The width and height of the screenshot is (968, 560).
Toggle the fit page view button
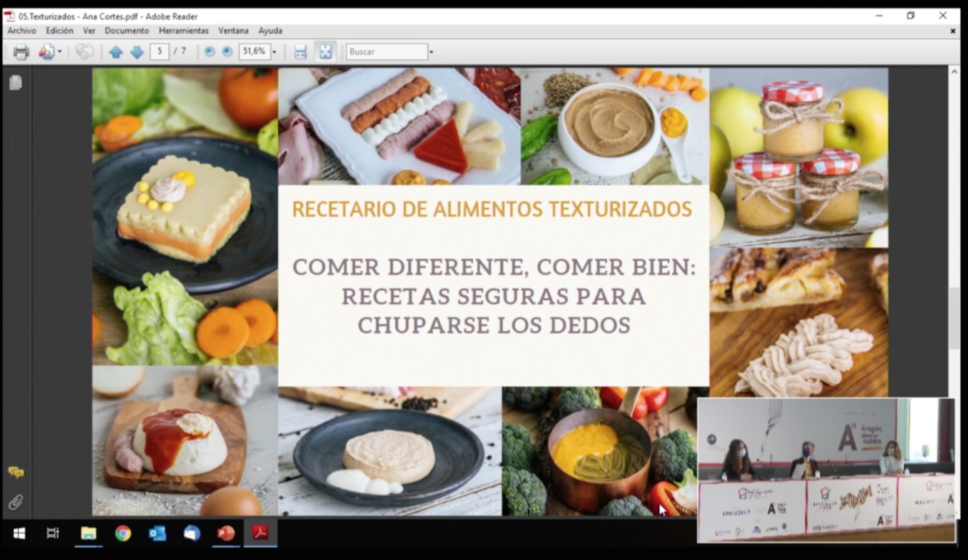(x=325, y=52)
